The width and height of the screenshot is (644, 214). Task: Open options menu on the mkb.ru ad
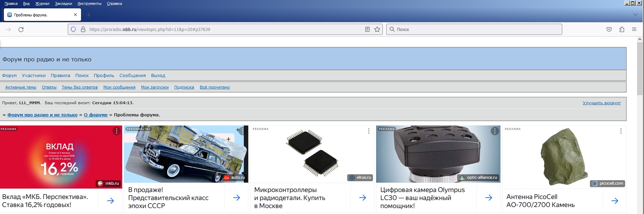pyautogui.click(x=116, y=131)
